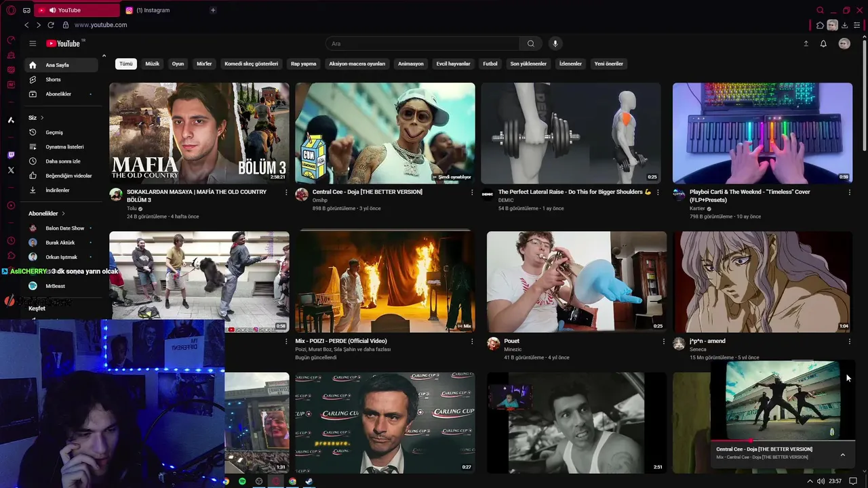868x488 pixels.
Task: Open the browser extensions puzzle icon
Action: pos(820,25)
